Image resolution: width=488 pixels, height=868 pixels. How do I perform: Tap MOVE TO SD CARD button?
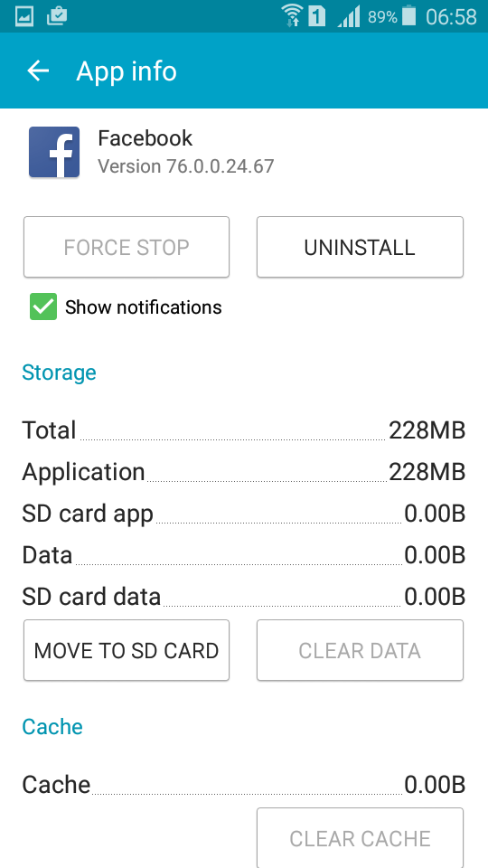tap(127, 650)
